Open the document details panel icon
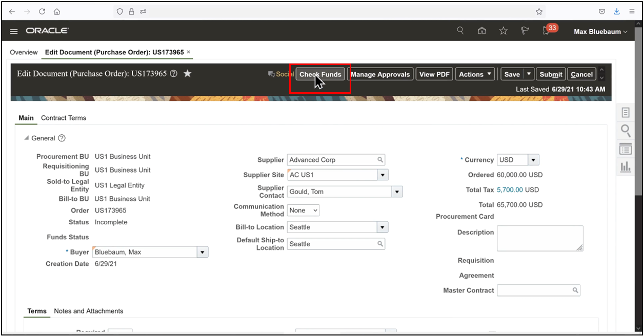 (626, 112)
